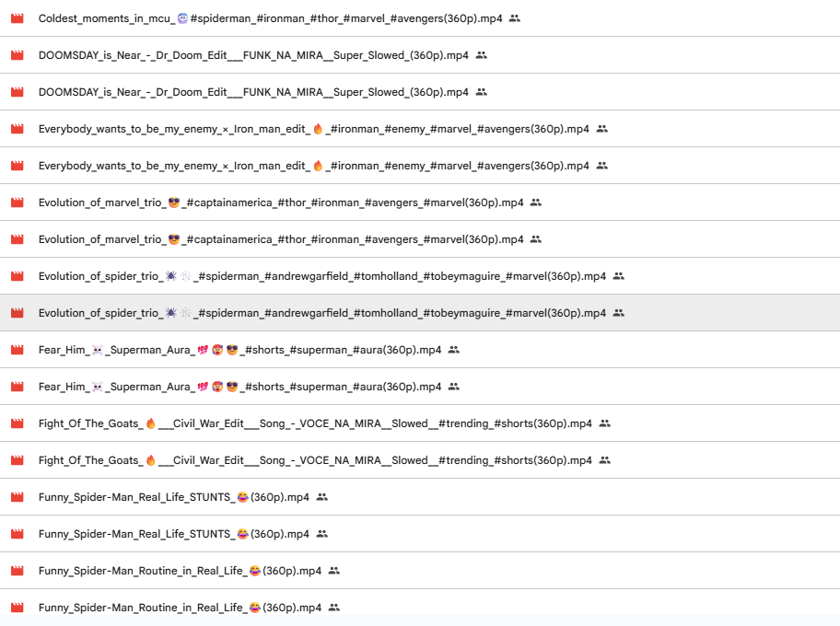The height and width of the screenshot is (626, 840).
Task: Select the upper Funny_Spider-Man_Real_Life_STUNTS file name
Action: [173, 497]
